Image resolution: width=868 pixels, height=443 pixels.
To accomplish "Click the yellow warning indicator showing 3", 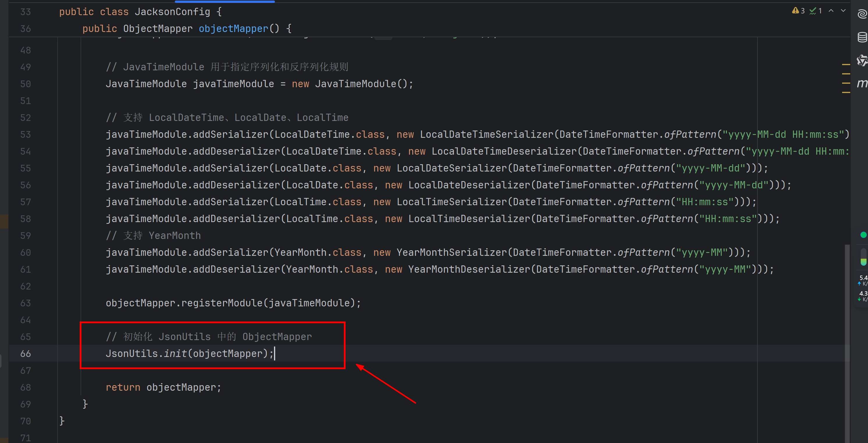I will (798, 11).
